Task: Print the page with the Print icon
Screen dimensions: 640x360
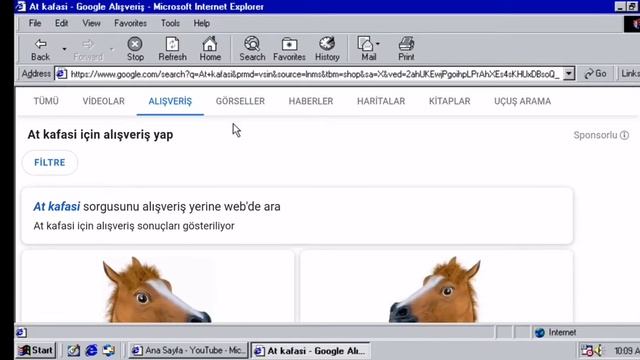Action: click(406, 49)
